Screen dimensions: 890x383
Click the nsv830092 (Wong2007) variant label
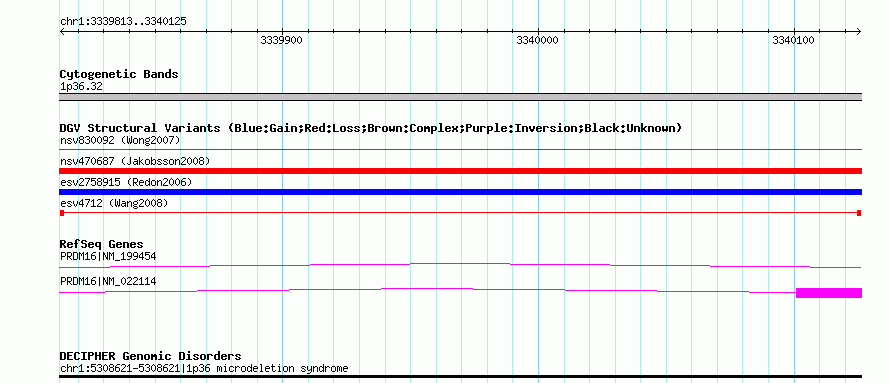[120, 140]
